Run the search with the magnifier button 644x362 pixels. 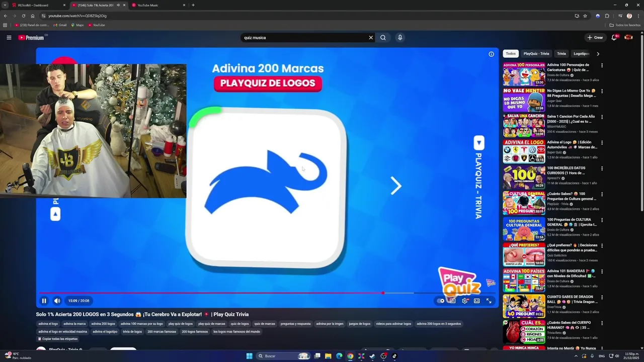coord(383,38)
